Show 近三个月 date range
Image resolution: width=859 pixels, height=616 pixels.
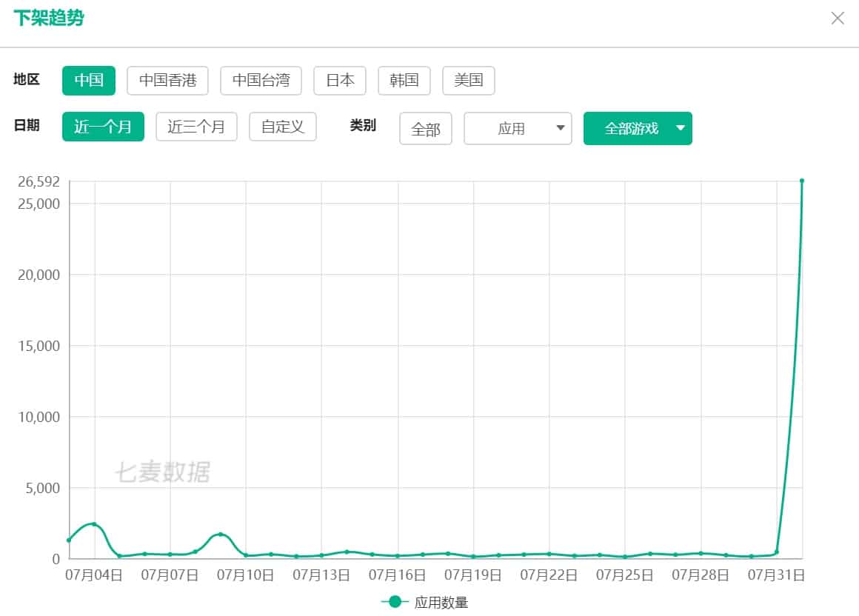(x=196, y=127)
